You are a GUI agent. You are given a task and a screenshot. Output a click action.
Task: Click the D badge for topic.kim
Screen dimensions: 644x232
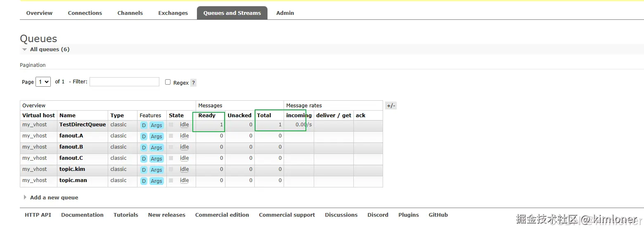pos(144,170)
